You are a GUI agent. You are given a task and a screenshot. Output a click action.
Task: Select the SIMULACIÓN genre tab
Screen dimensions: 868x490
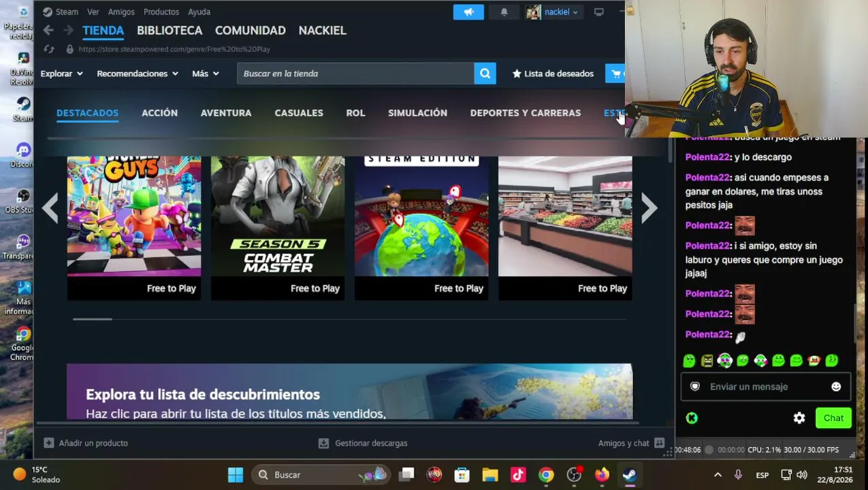[417, 113]
